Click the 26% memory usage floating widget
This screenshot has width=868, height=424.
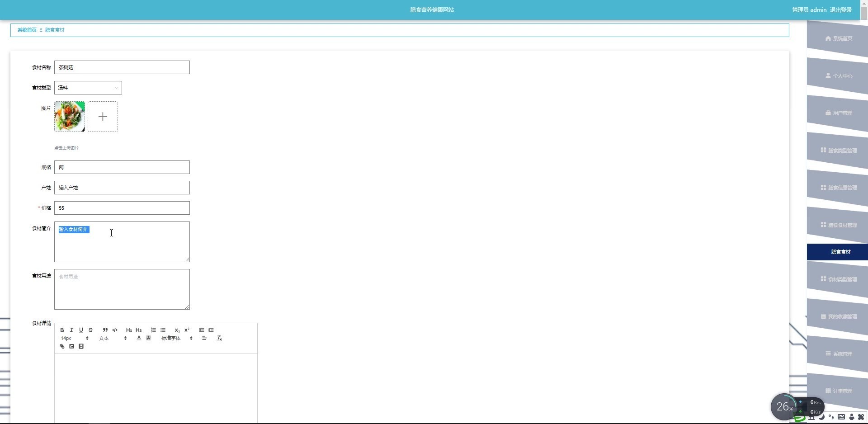tap(784, 407)
